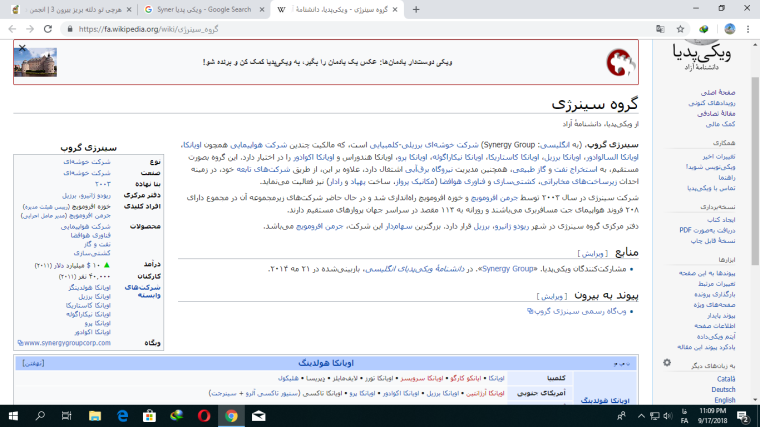
Task: Click the red Wiki Loves Monuments logo
Action: [x=620, y=62]
